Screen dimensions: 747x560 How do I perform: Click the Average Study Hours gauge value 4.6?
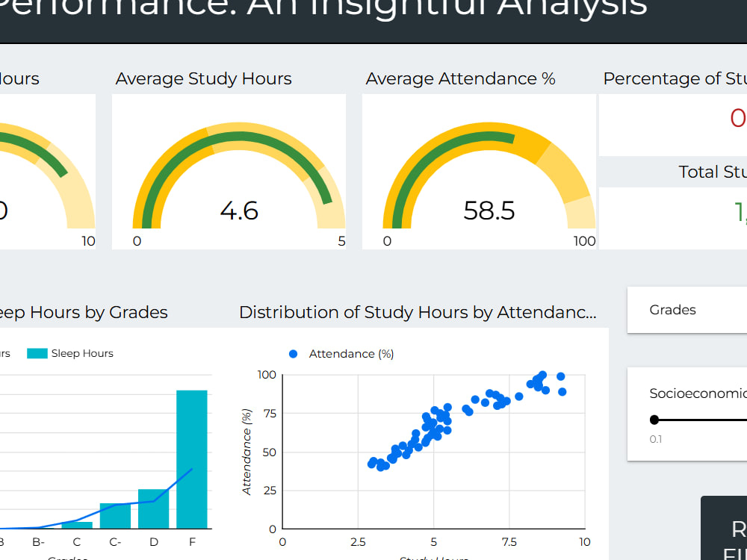[x=239, y=211]
